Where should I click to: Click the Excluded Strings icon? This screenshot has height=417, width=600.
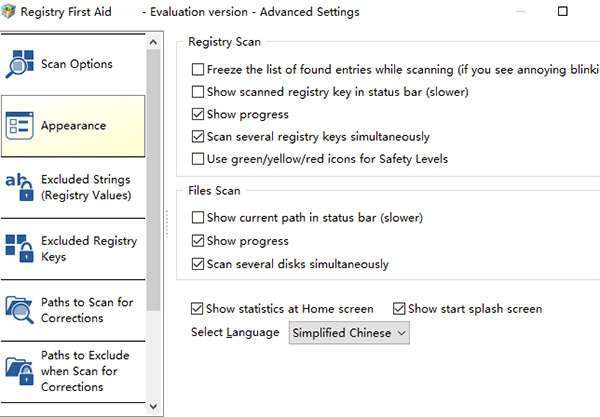(x=20, y=187)
